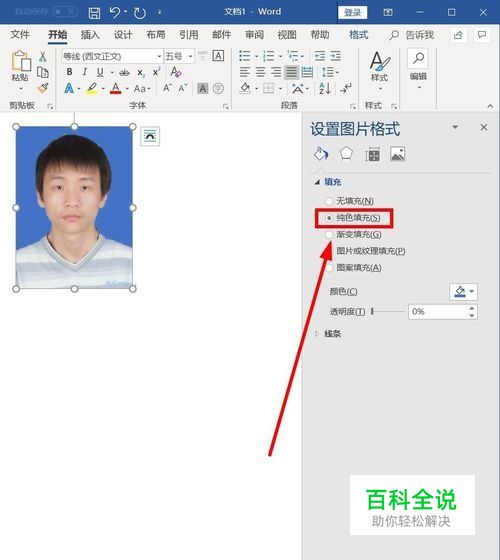Open Fill & Line tab in format pane
Image resolution: width=500 pixels, height=560 pixels.
coord(321,154)
